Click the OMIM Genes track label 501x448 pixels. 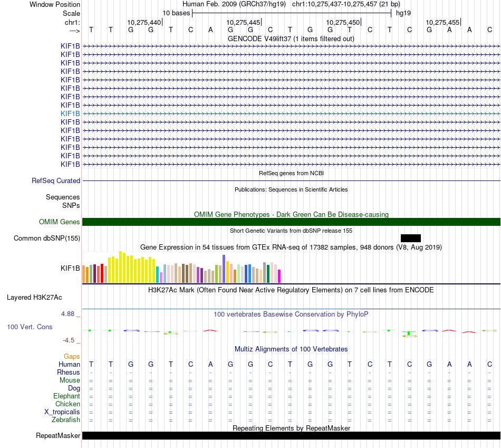click(x=60, y=222)
